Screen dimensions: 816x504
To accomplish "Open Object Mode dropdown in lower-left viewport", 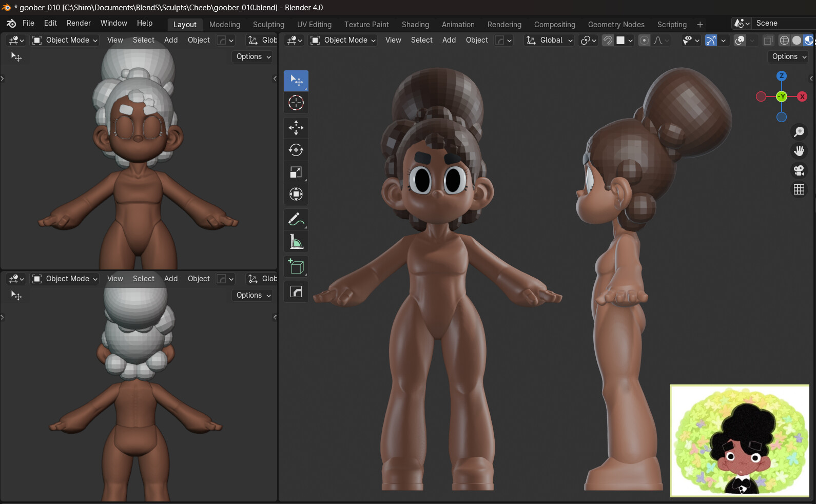I will pyautogui.click(x=65, y=279).
